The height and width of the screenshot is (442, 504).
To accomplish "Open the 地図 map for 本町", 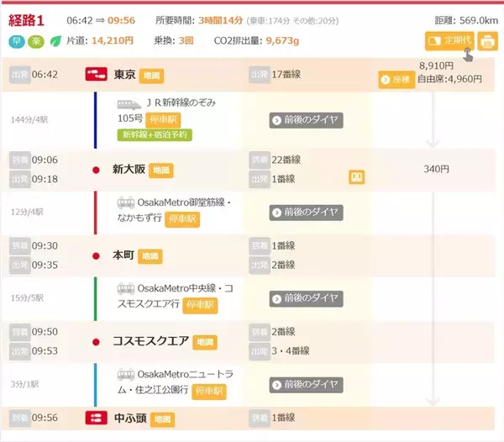I will click(x=150, y=256).
